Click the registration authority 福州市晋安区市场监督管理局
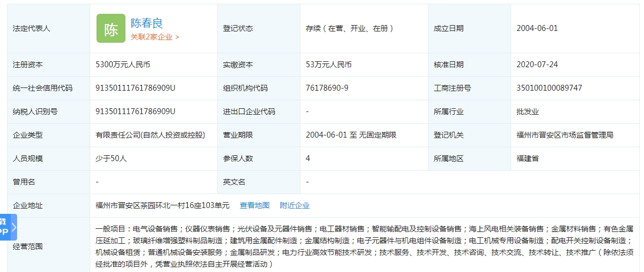This screenshot has width=644, height=272. click(x=565, y=135)
